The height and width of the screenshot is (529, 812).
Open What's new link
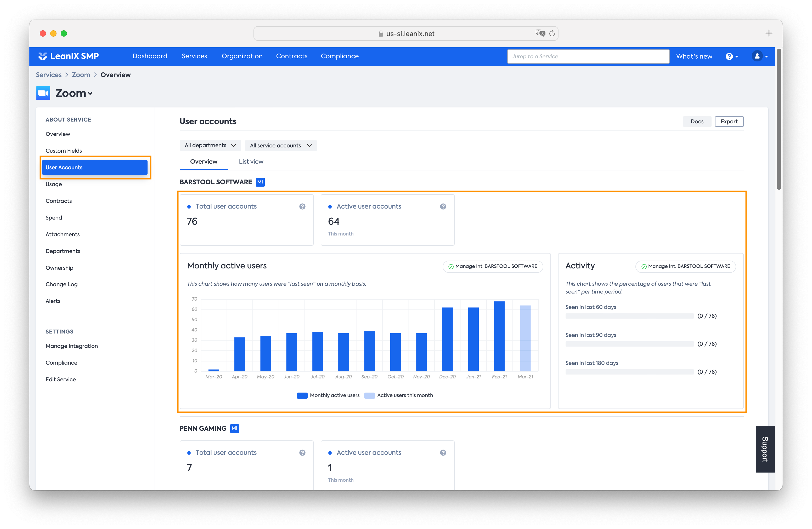point(694,56)
